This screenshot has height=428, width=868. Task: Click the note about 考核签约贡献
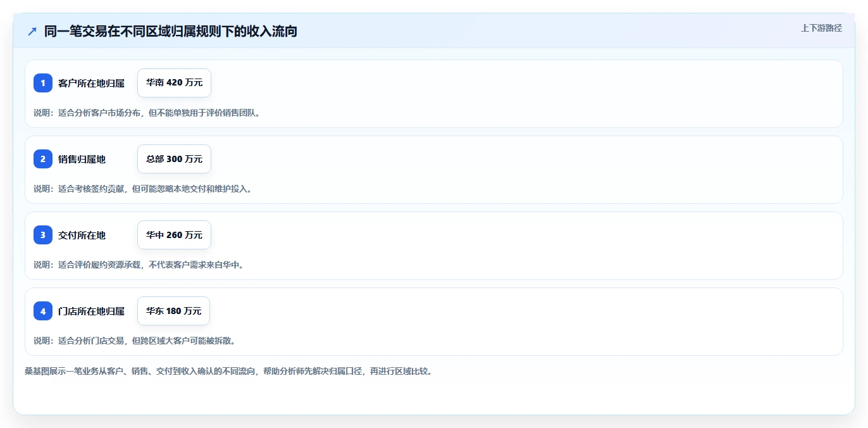point(142,189)
